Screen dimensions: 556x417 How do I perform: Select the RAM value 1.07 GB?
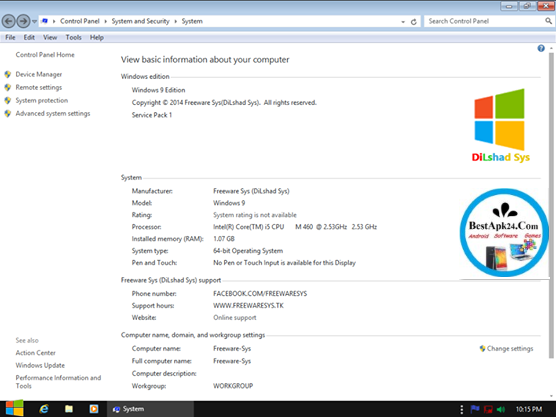tap(224, 239)
